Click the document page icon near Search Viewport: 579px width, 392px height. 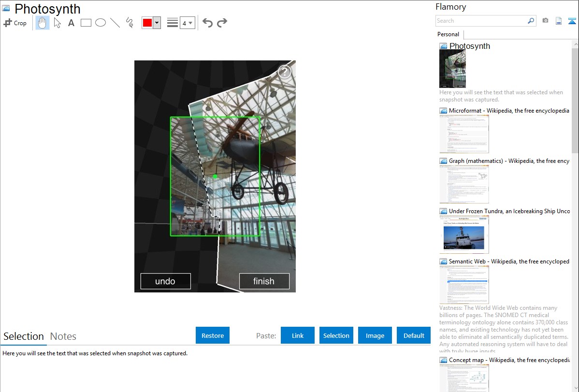click(x=559, y=21)
